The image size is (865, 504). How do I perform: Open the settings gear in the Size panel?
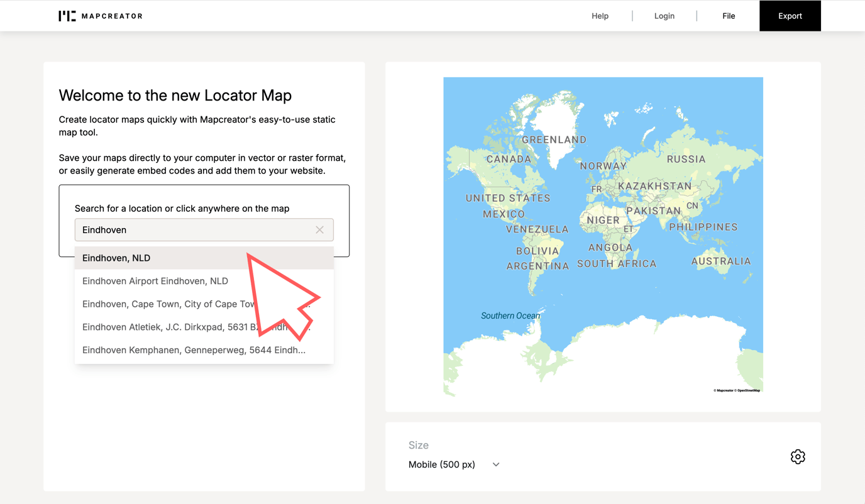pyautogui.click(x=797, y=457)
